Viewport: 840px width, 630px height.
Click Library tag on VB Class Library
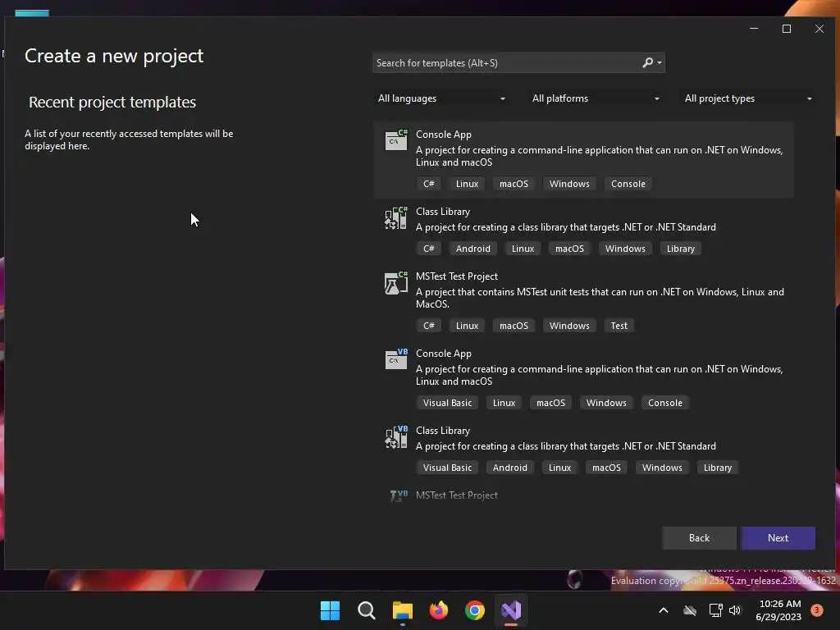[x=718, y=468]
